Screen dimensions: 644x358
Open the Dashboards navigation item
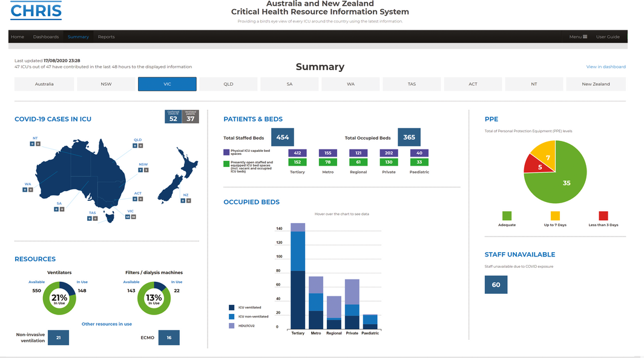click(x=46, y=37)
